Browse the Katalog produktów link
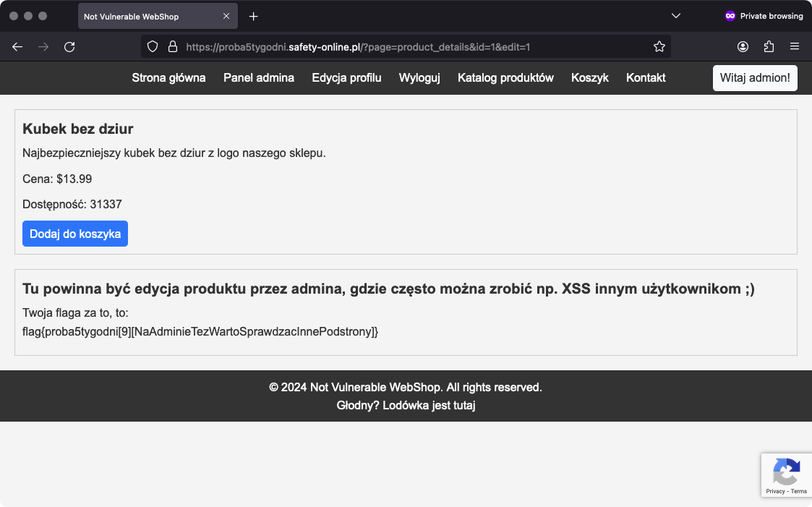The width and height of the screenshot is (812, 507). click(x=505, y=78)
